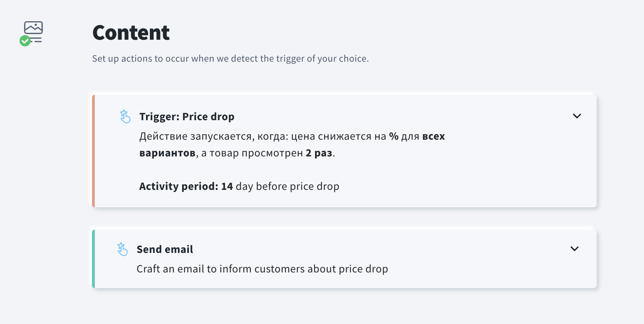
Task: Click the orange accent bar on trigger card
Action: pos(93,151)
